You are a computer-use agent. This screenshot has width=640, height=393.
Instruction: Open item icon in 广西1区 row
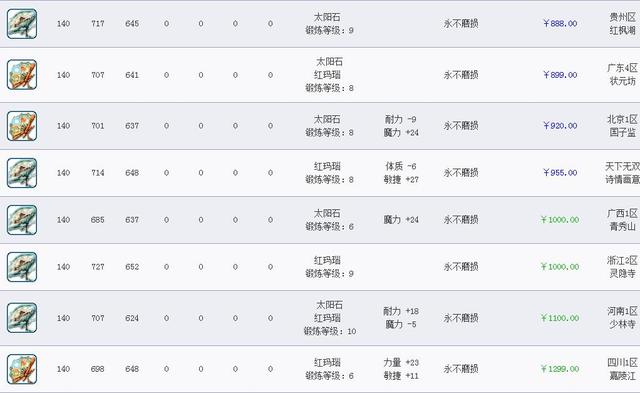click(x=22, y=220)
